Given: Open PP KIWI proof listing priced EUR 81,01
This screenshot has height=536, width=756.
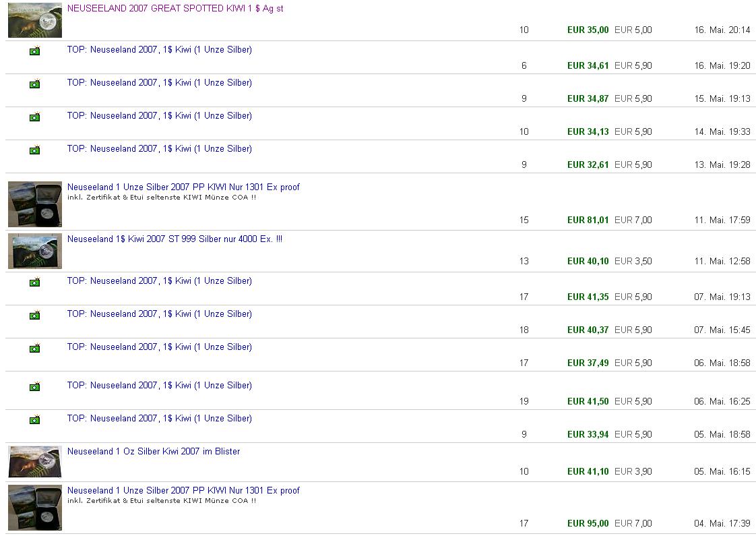Looking at the screenshot, I should (x=183, y=187).
